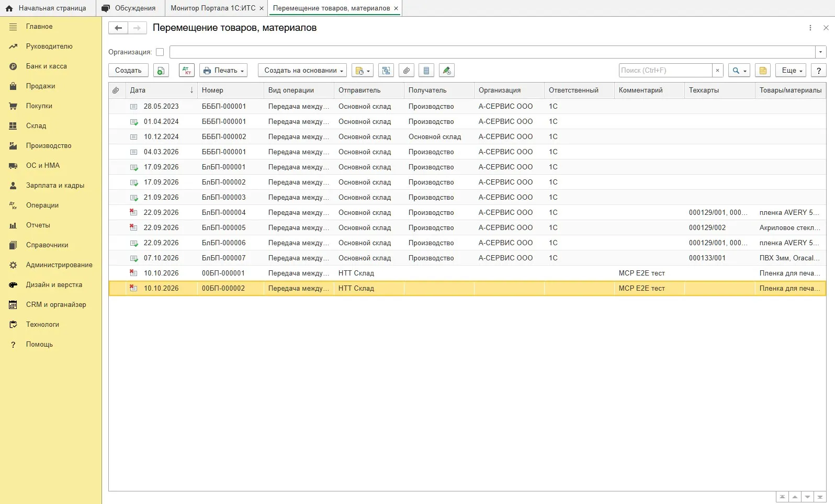This screenshot has width=835, height=504.
Task: Sort by the Дата column header
Action: [161, 90]
